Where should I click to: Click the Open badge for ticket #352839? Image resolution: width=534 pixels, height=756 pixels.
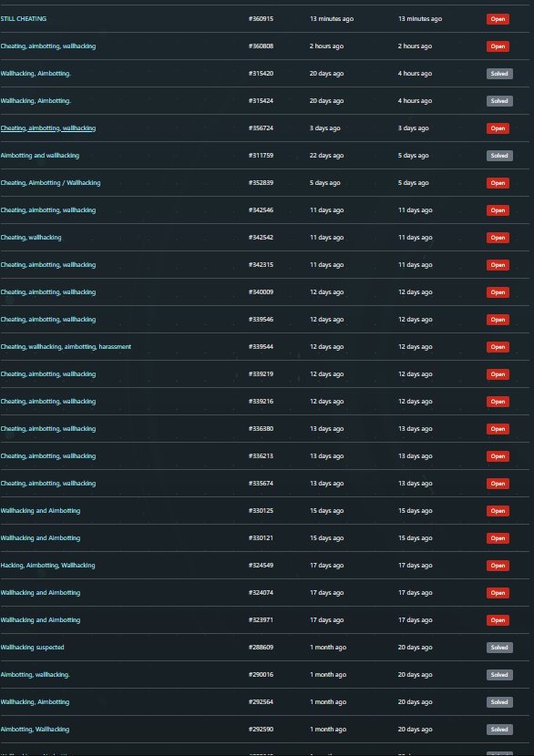click(x=498, y=183)
